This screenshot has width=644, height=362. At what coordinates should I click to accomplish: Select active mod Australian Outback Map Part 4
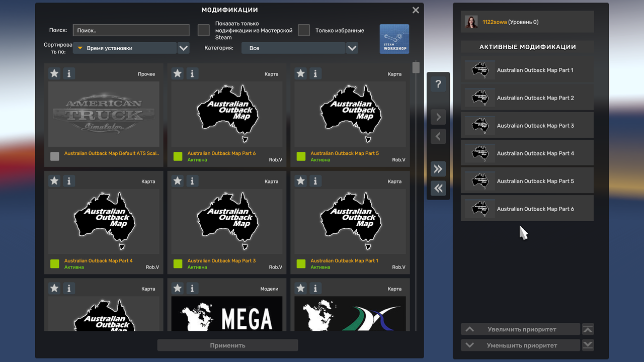click(527, 153)
